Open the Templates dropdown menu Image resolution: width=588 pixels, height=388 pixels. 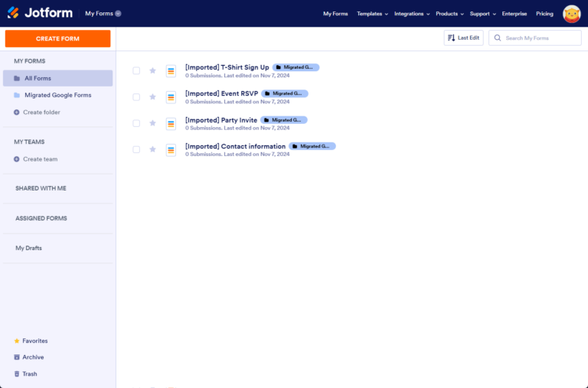click(372, 14)
